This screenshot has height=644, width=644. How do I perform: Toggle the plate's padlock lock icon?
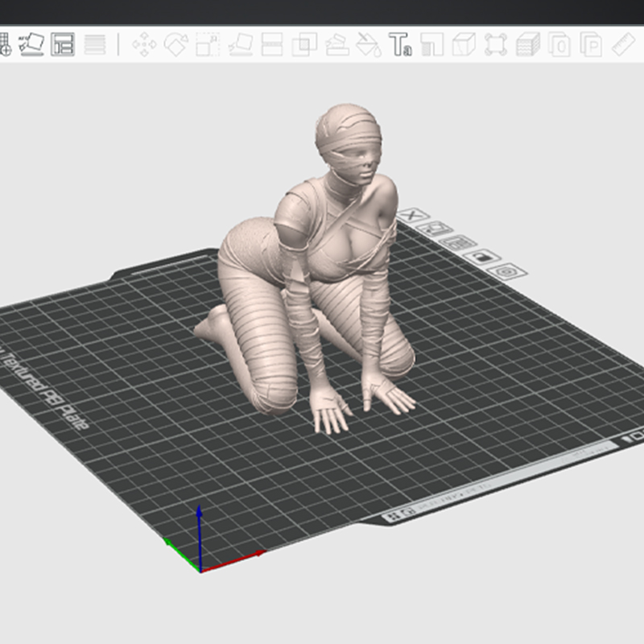click(481, 257)
